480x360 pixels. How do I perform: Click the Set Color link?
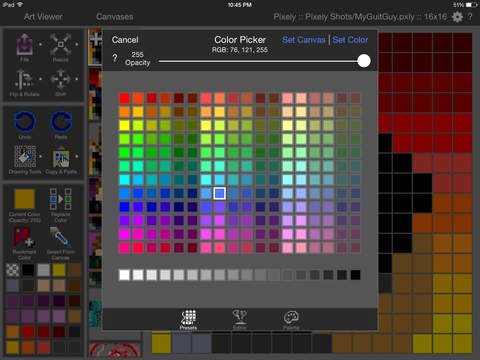point(350,40)
